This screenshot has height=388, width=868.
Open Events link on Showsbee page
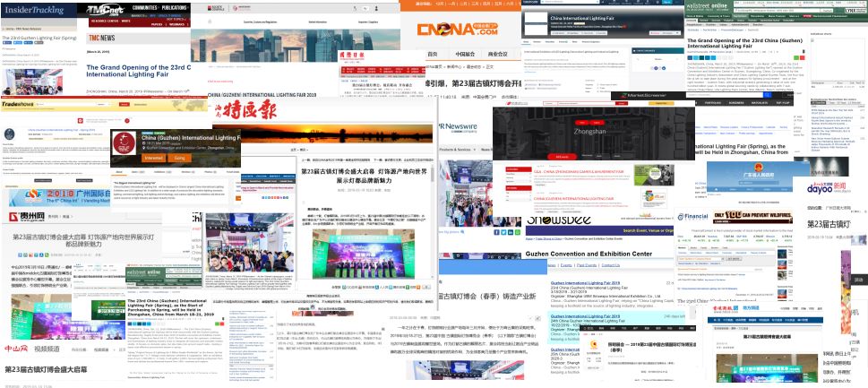pos(566,265)
